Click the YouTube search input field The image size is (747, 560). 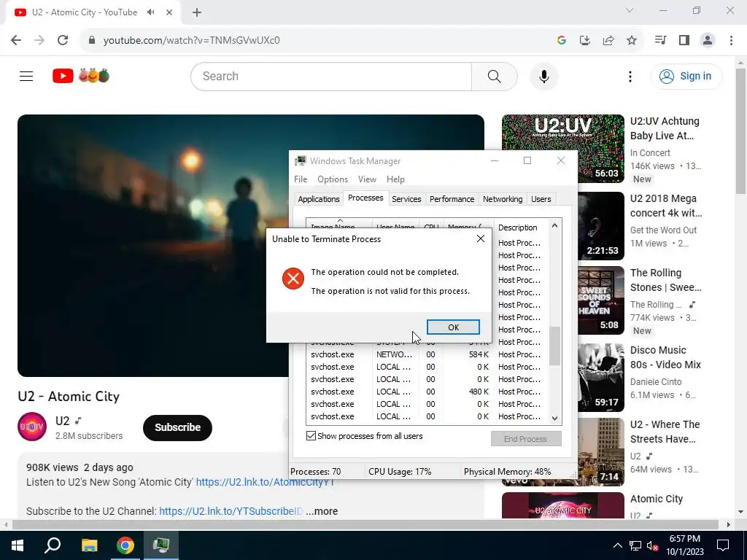point(331,76)
